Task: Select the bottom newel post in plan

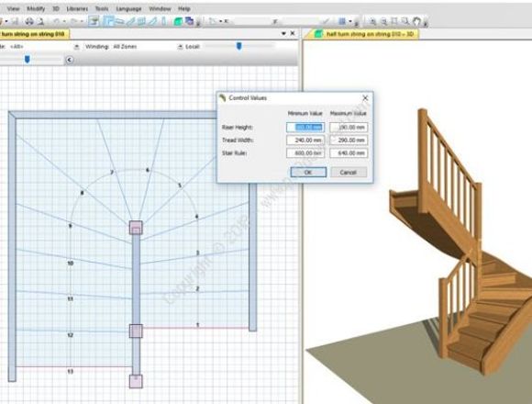Action: (136, 381)
